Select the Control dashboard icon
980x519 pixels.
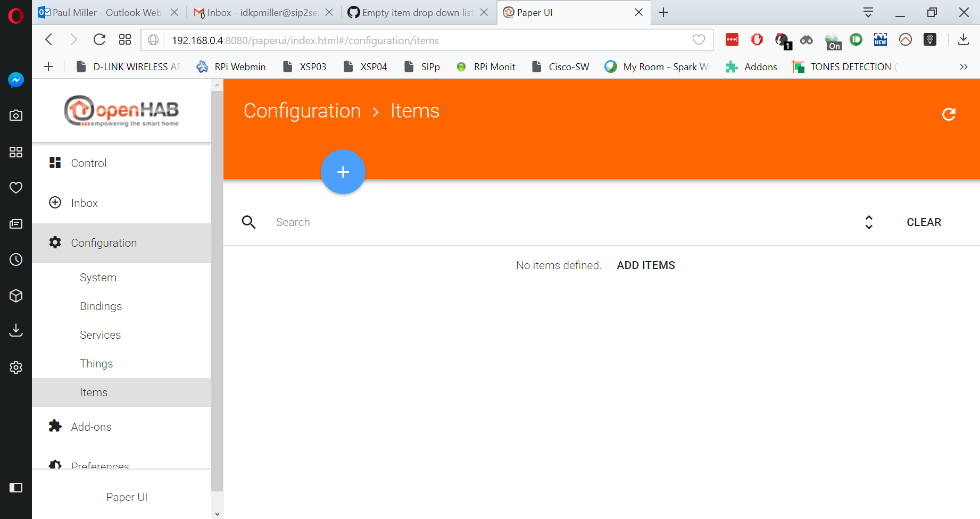coord(55,163)
